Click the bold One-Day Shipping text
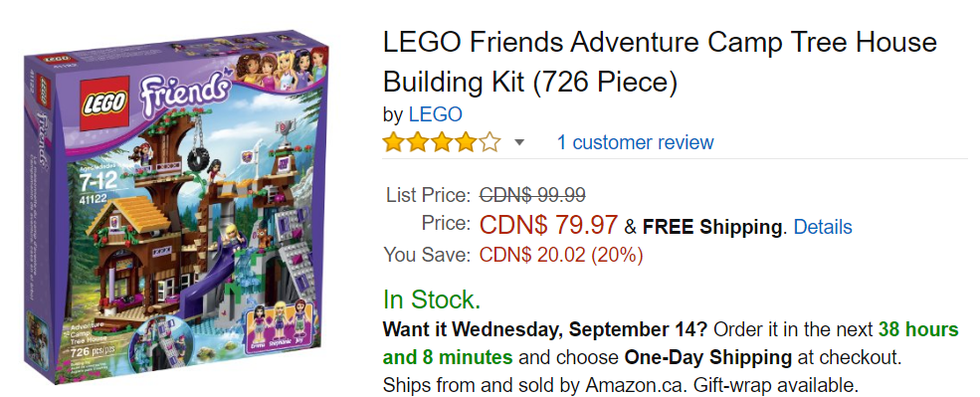Viewport: 980px width, 397px height. click(708, 357)
